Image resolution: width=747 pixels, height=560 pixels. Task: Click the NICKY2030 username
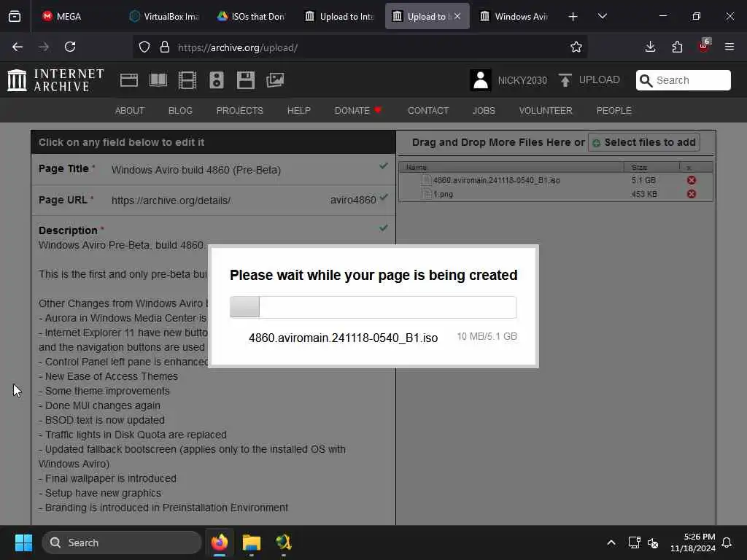click(x=522, y=80)
